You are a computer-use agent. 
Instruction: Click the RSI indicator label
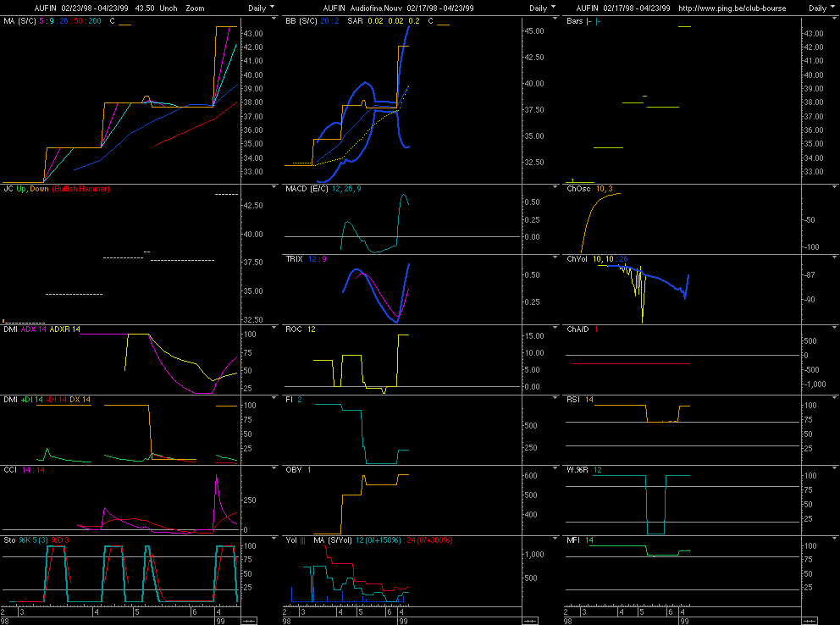pos(573,400)
